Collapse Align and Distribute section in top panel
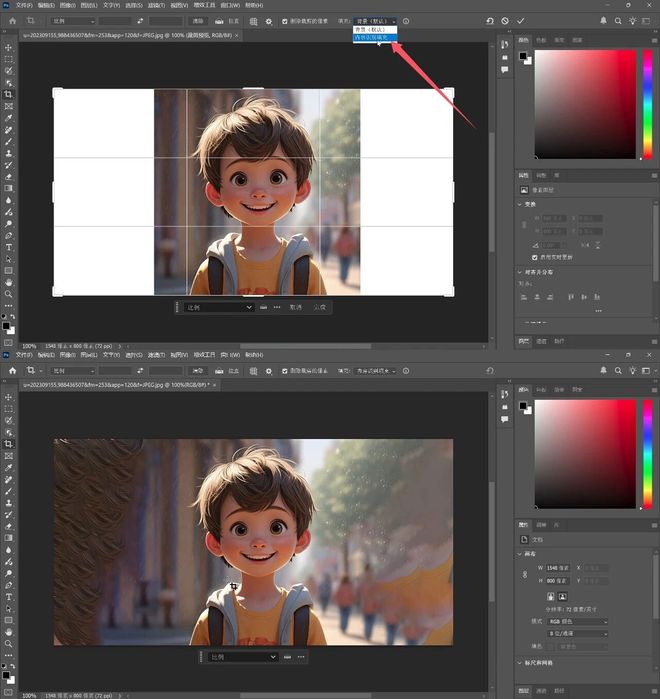 tap(520, 272)
